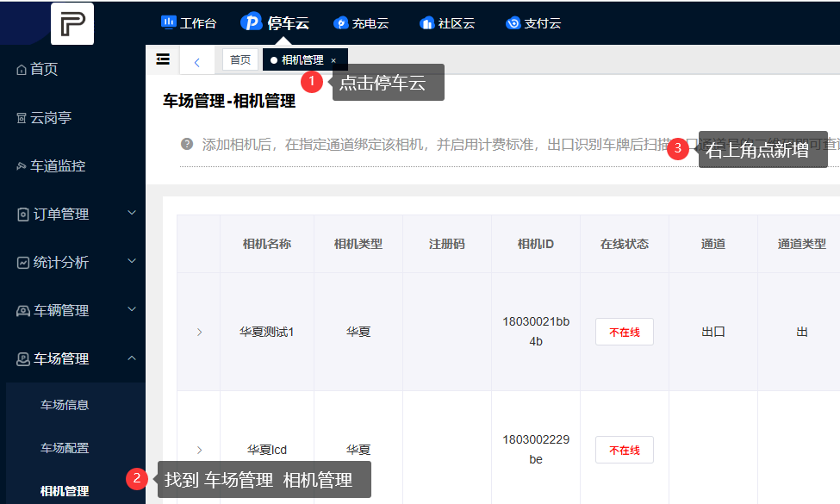Click the 车道监控 sidebar icon
Image resolution: width=840 pixels, height=504 pixels.
point(22,166)
